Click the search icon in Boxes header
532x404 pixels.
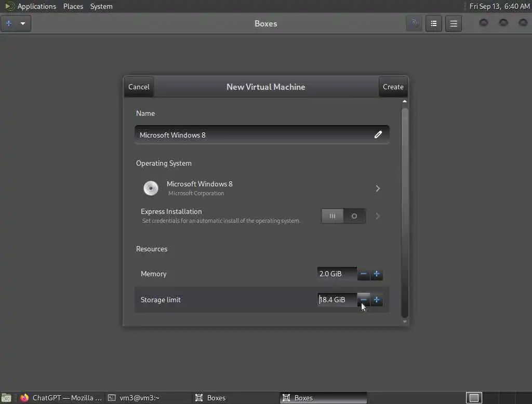(x=414, y=23)
